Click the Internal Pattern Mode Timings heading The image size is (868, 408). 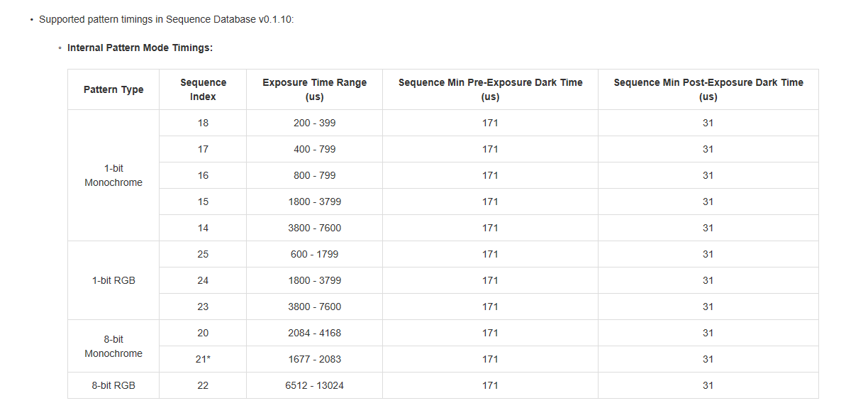pyautogui.click(x=140, y=48)
